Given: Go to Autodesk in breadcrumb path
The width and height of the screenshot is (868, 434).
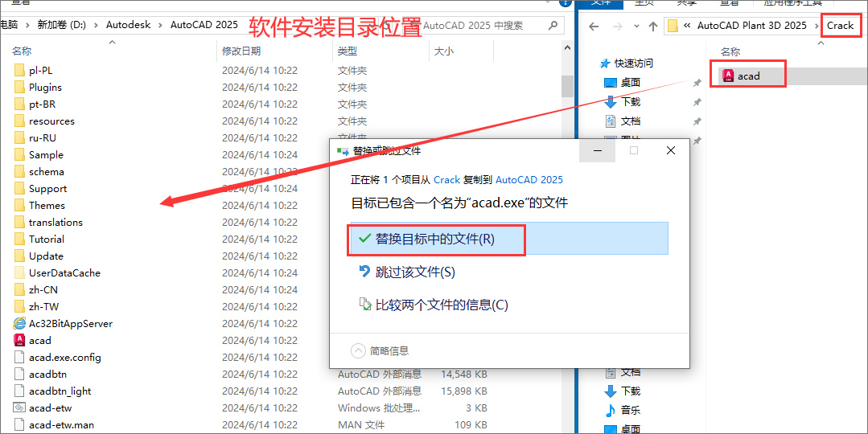Looking at the screenshot, I should coord(129,25).
